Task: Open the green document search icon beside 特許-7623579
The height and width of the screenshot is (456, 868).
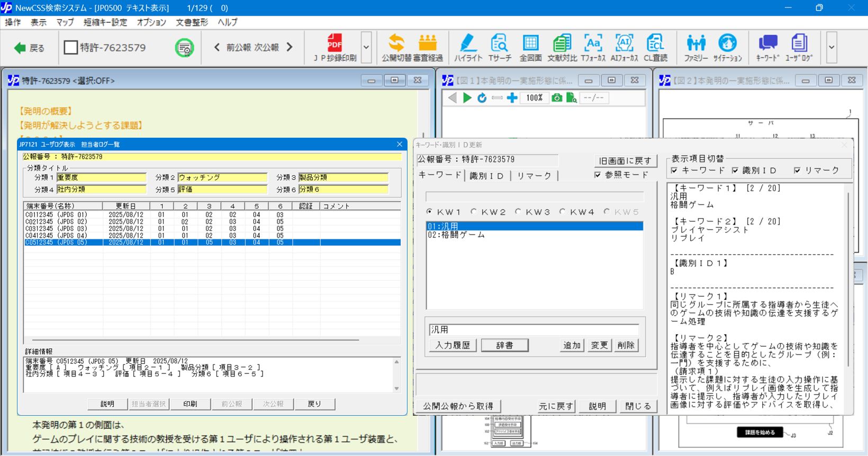Action: (x=184, y=48)
